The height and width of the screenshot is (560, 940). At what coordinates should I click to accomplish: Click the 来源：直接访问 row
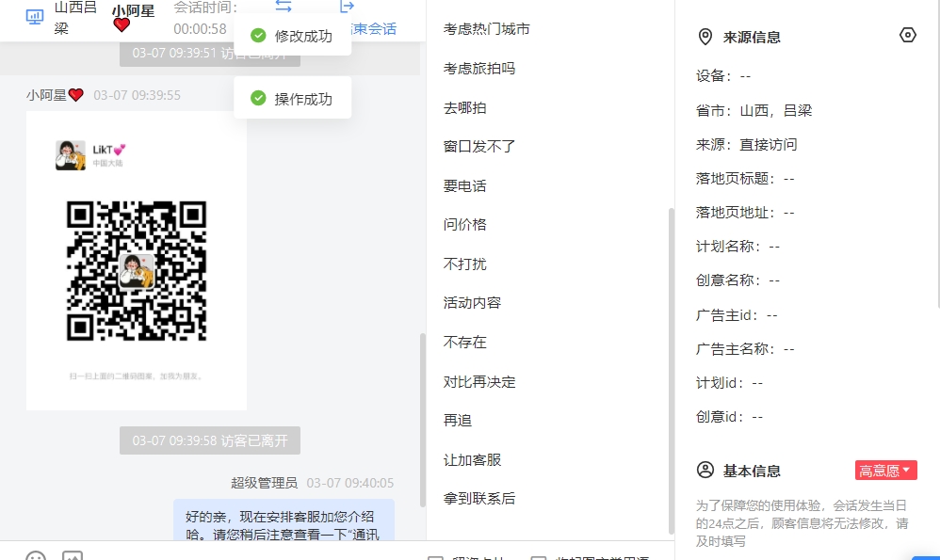point(746,145)
